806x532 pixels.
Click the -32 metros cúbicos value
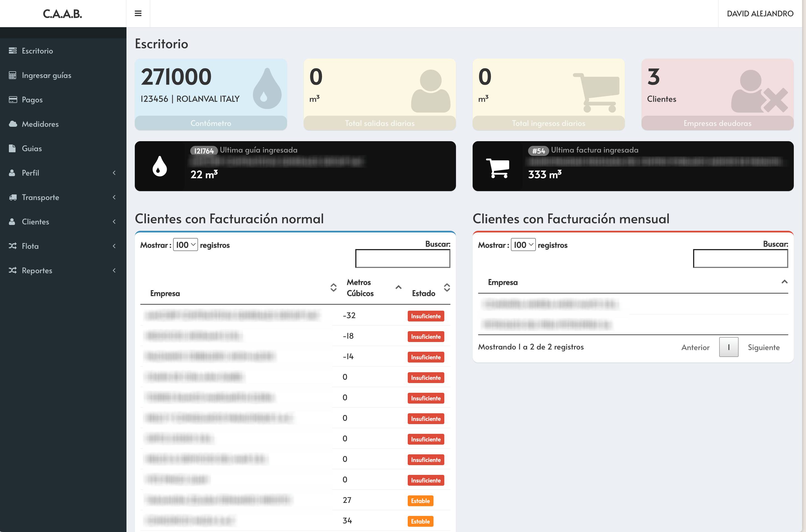[349, 316]
